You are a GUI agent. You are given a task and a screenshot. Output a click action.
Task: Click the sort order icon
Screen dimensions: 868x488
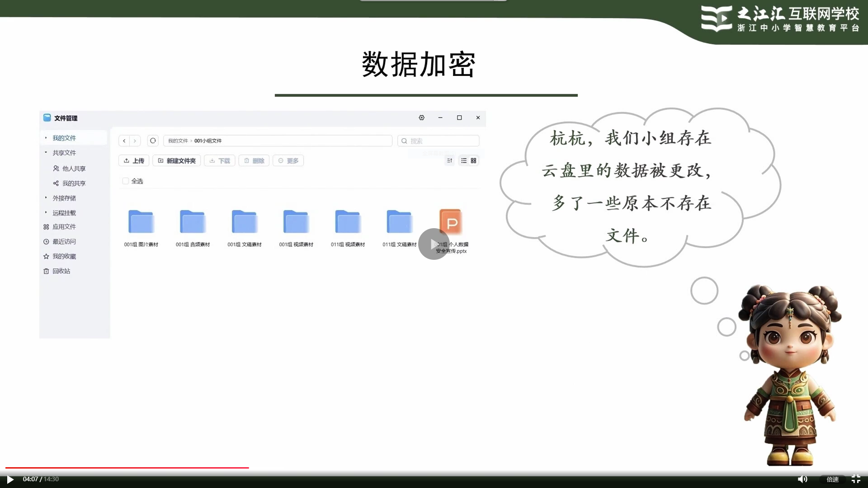coord(449,160)
